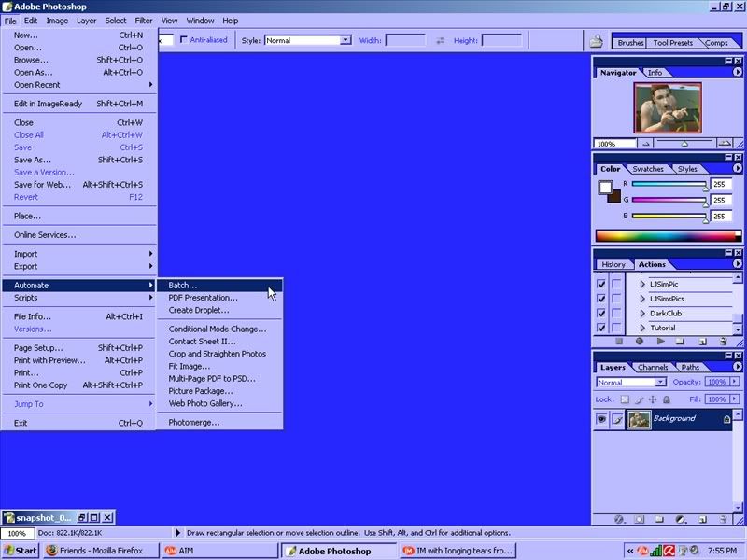Click the add layer mask icon
Screen dimensions: 747x560
[640, 519]
